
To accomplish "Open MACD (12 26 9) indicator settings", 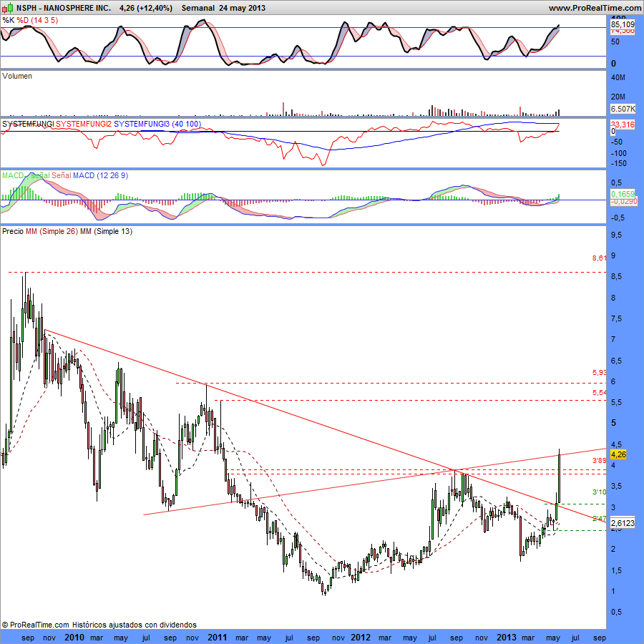I will tap(100, 175).
